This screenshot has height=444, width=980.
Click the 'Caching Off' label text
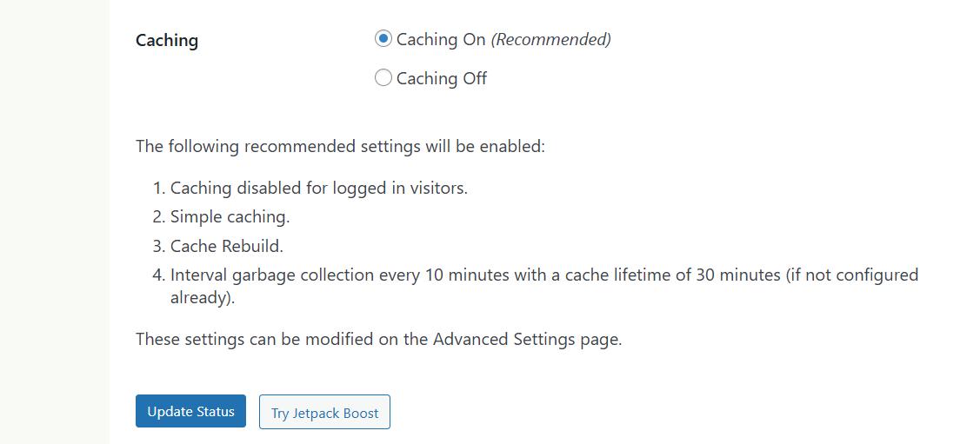coord(441,78)
